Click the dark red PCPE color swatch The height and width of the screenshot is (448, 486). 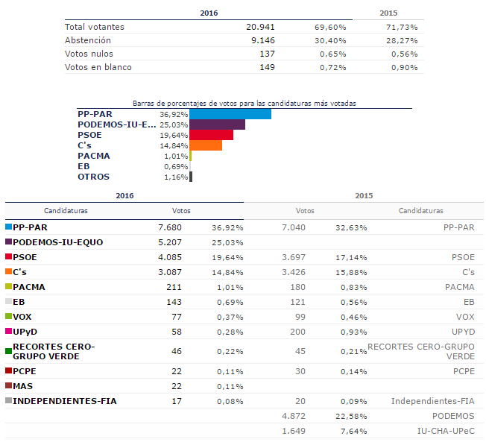pyautogui.click(x=8, y=370)
